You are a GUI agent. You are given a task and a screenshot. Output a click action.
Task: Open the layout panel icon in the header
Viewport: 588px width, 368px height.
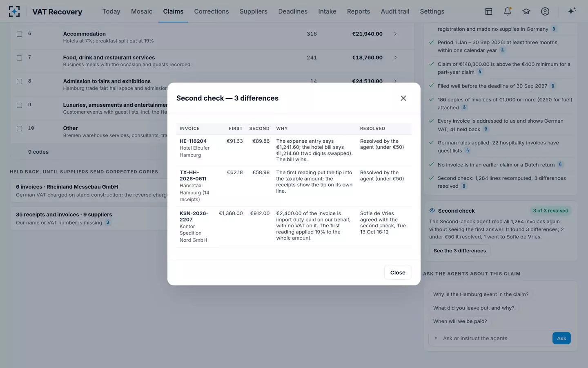click(488, 11)
